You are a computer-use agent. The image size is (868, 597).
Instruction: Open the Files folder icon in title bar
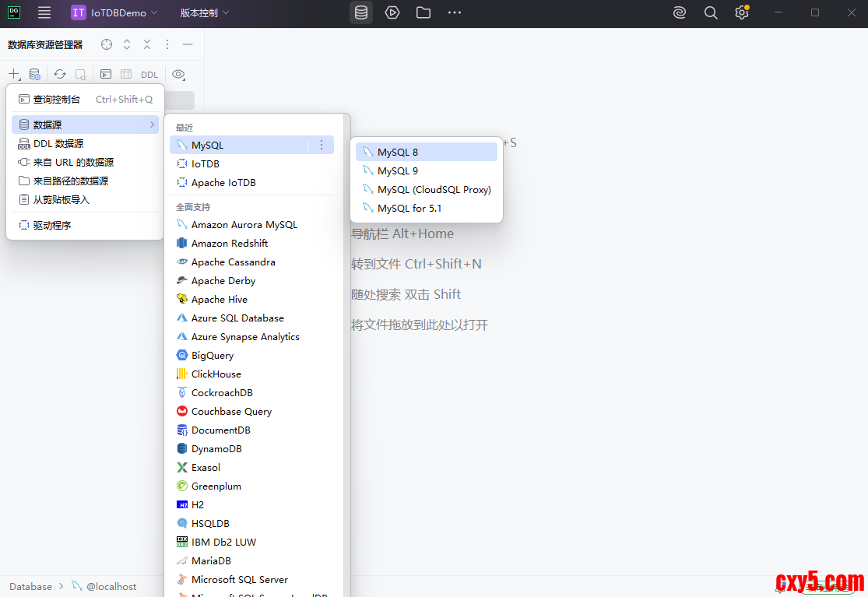point(423,12)
